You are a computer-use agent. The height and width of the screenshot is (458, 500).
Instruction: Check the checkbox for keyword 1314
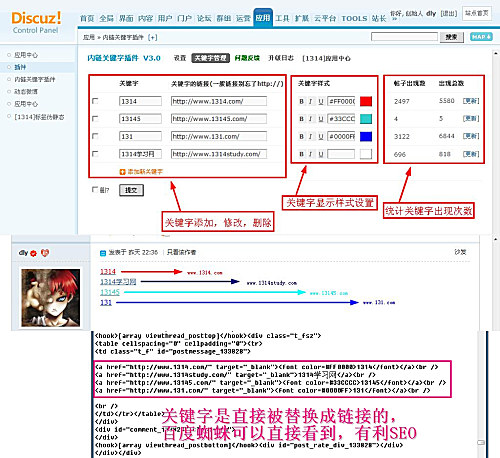[95, 101]
